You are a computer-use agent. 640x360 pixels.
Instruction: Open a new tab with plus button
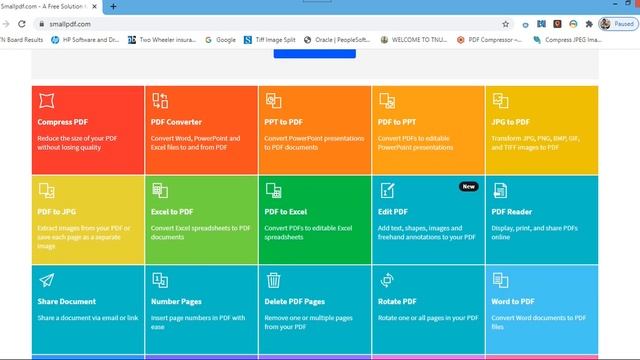(x=113, y=7)
